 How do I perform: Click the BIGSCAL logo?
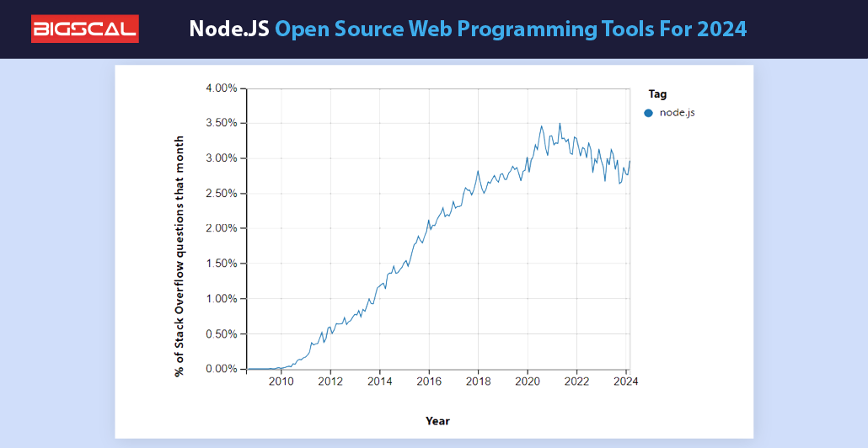(x=85, y=29)
